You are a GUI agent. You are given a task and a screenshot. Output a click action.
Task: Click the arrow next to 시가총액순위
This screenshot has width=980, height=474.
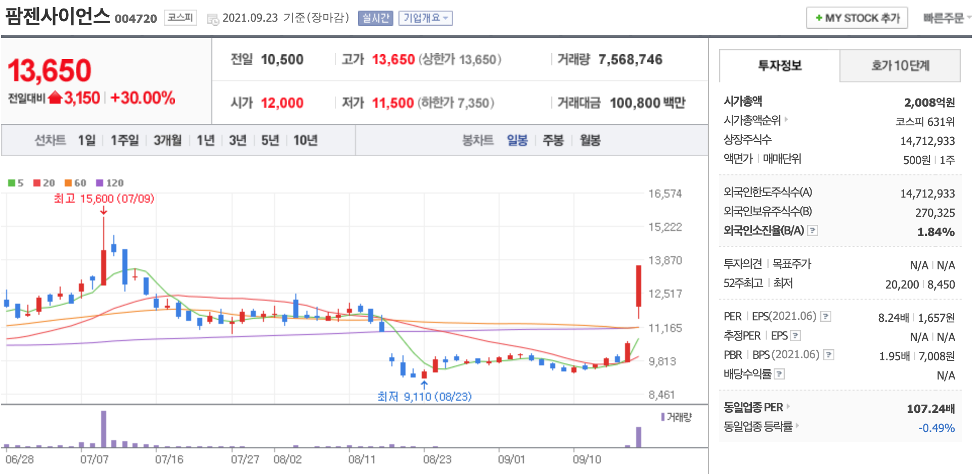[x=786, y=120]
